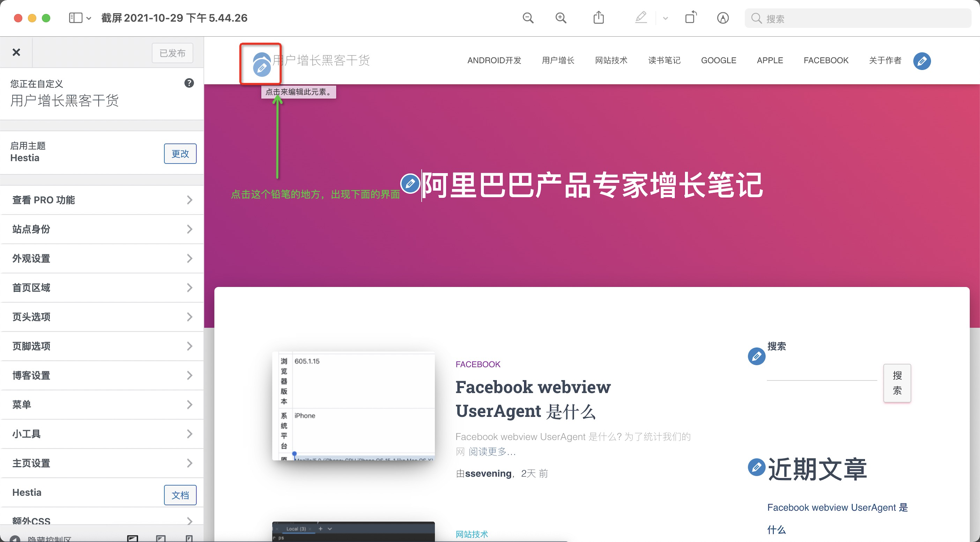
Task: Click the site search input under 搜索
Action: point(822,372)
